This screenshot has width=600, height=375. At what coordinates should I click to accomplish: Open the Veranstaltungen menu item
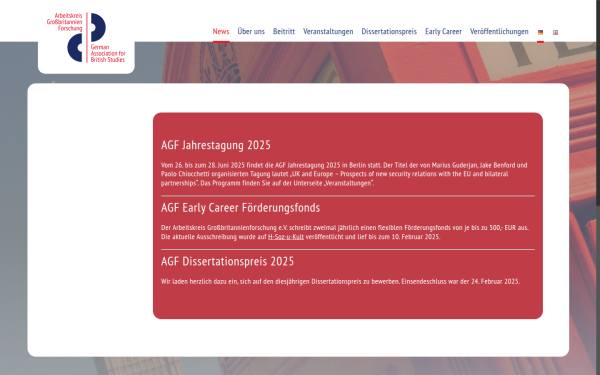328,31
